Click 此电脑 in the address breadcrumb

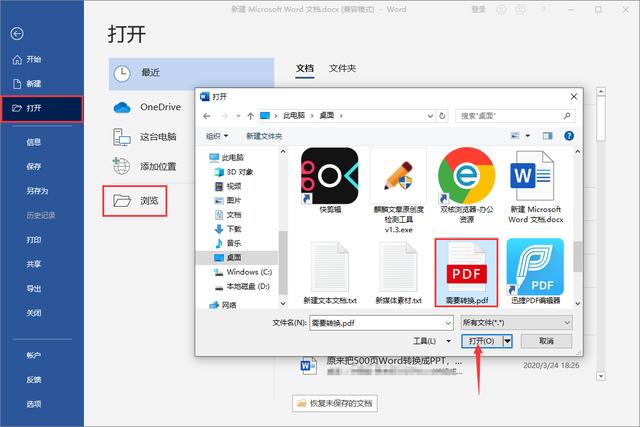(x=294, y=116)
